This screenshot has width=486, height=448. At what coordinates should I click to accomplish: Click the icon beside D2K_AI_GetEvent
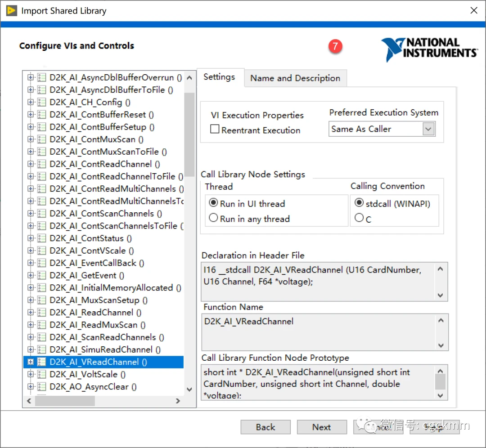[x=42, y=275]
